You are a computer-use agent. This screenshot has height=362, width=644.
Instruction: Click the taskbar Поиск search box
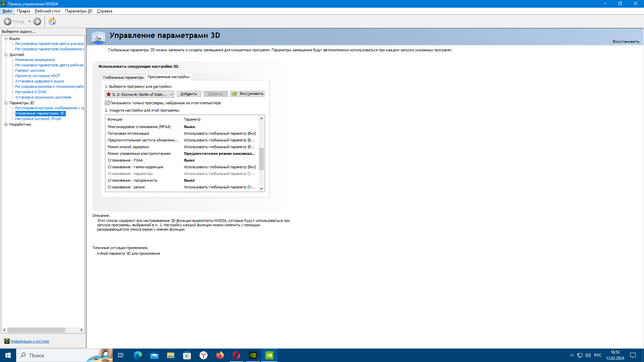(x=64, y=355)
